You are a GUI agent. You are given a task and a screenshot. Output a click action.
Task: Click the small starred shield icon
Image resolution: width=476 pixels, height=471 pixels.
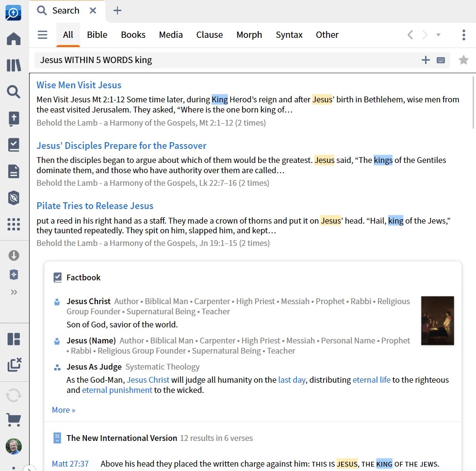pos(14,275)
